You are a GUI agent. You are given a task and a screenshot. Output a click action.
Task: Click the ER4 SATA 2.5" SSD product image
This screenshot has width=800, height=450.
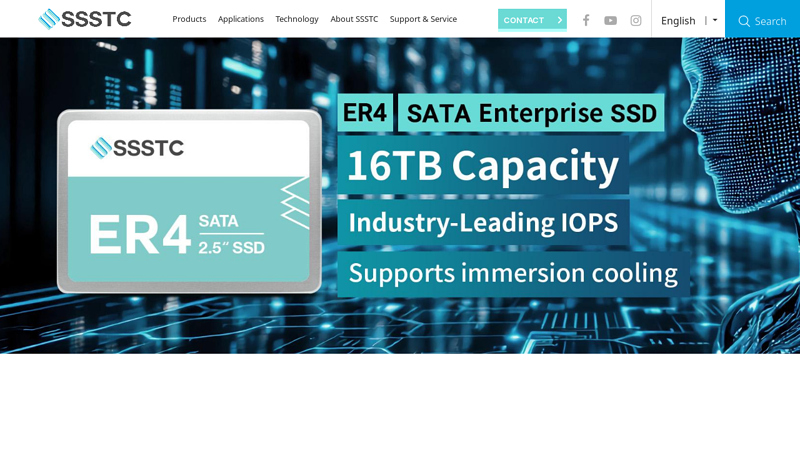click(x=189, y=201)
